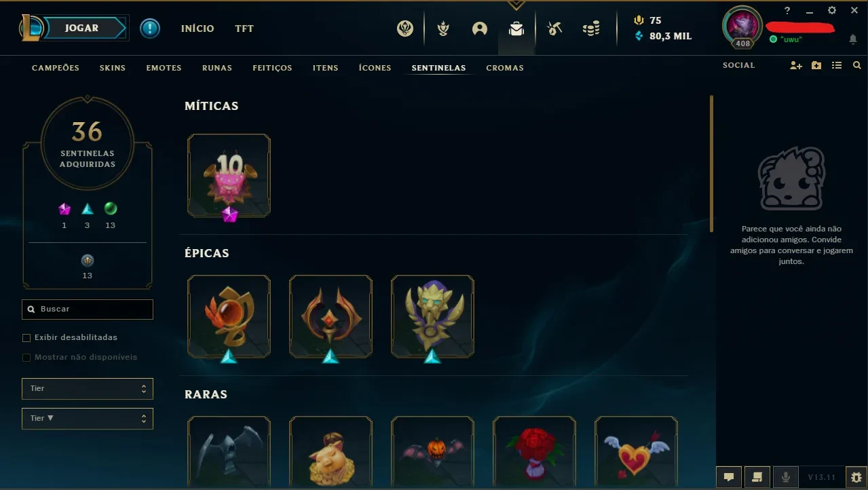
Task: Switch to the Skins tab
Action: (113, 68)
